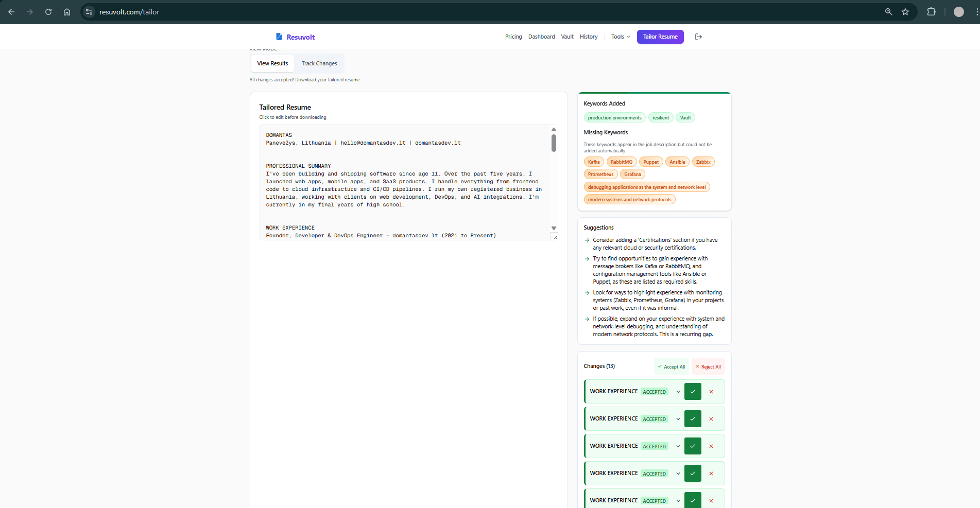Screen dimensions: 980x508
Task: Expand the first WORK EXPERIENCE change details
Action: (678, 391)
